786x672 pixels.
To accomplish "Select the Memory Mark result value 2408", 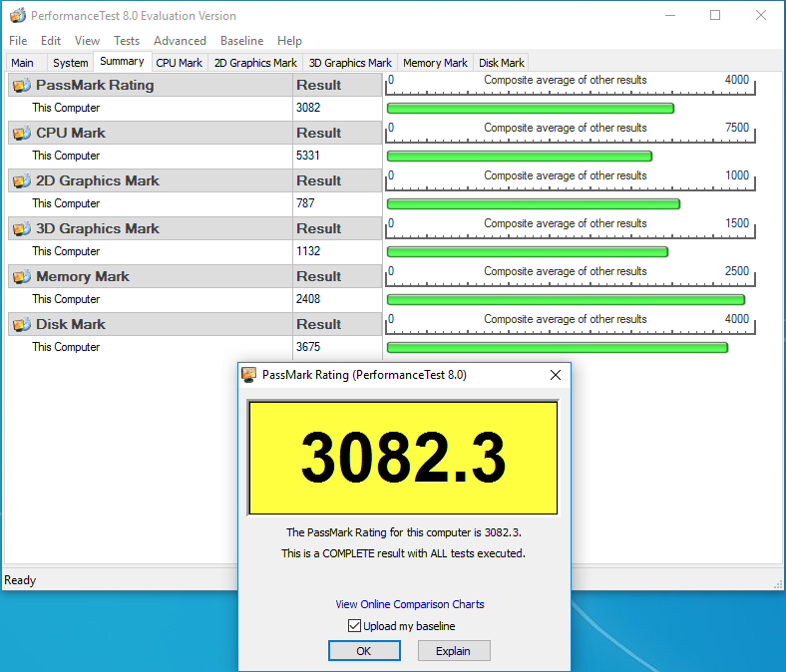I will click(308, 299).
